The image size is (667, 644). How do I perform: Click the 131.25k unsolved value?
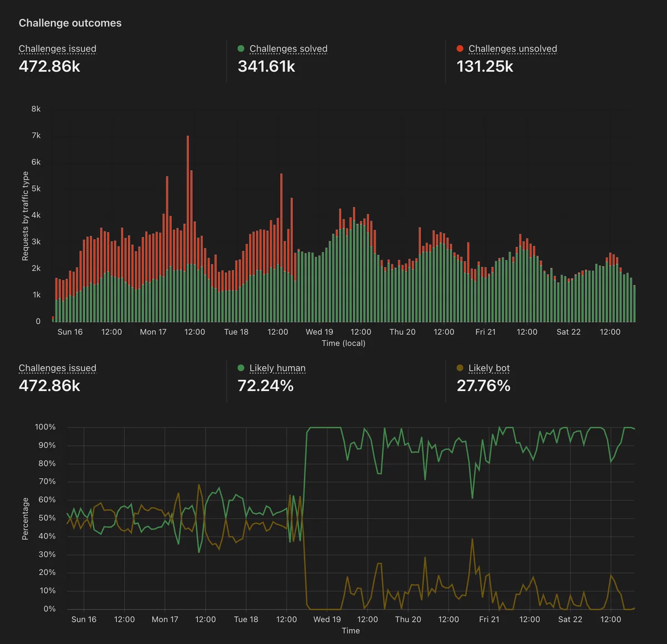point(485,66)
